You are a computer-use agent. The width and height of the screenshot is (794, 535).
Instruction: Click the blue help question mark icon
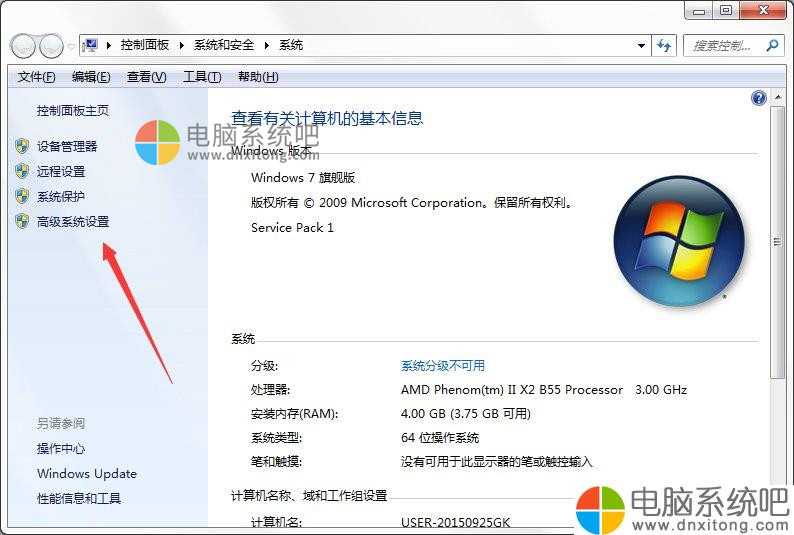pyautogui.click(x=759, y=98)
